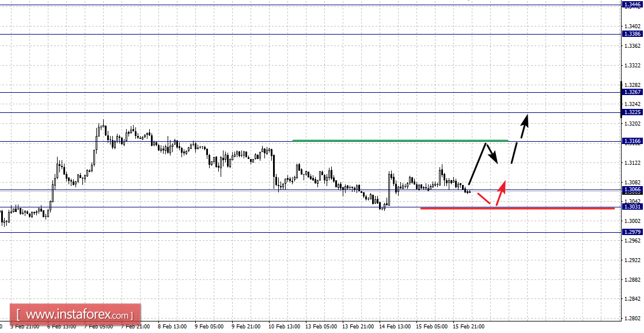Select the 1.3202 axis price value
644x333 pixels.
[x=632, y=124]
